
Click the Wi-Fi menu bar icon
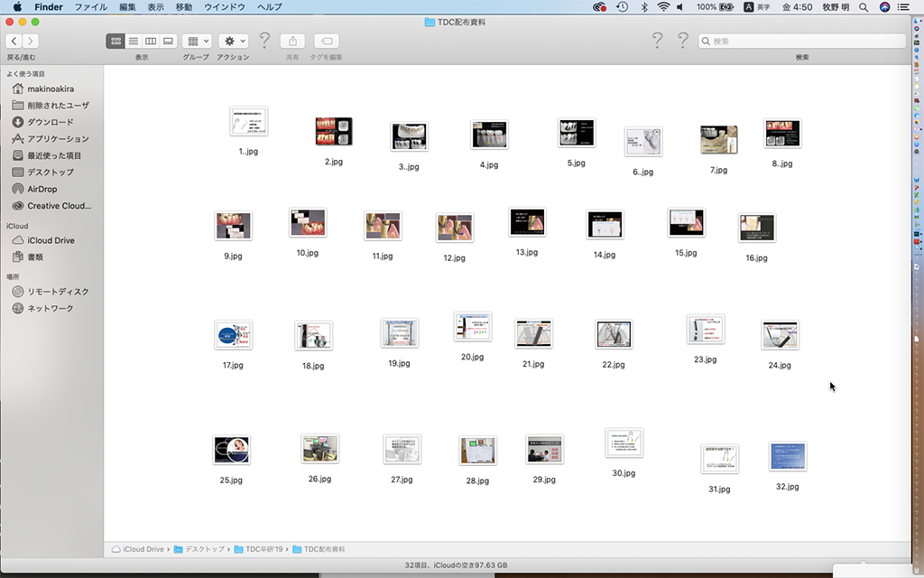click(663, 7)
